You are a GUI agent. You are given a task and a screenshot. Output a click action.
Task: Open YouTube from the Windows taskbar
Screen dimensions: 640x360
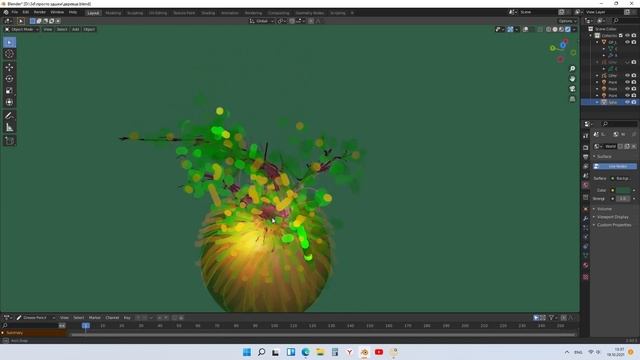tap(379, 352)
